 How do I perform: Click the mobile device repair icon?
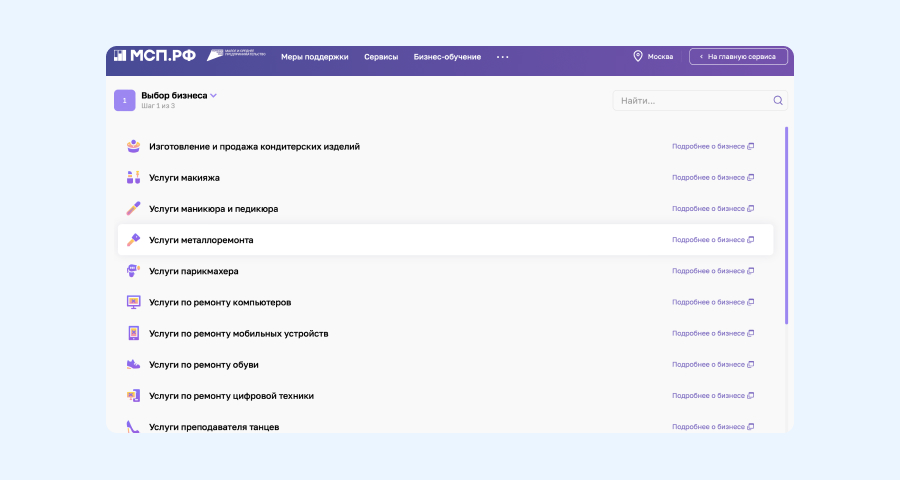point(133,333)
